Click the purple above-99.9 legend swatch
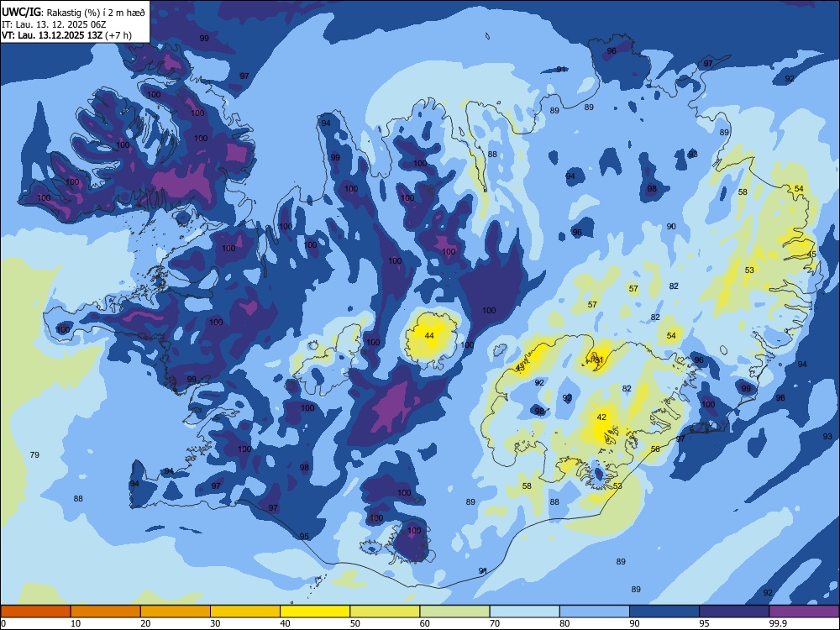The width and height of the screenshot is (840, 630). click(804, 612)
